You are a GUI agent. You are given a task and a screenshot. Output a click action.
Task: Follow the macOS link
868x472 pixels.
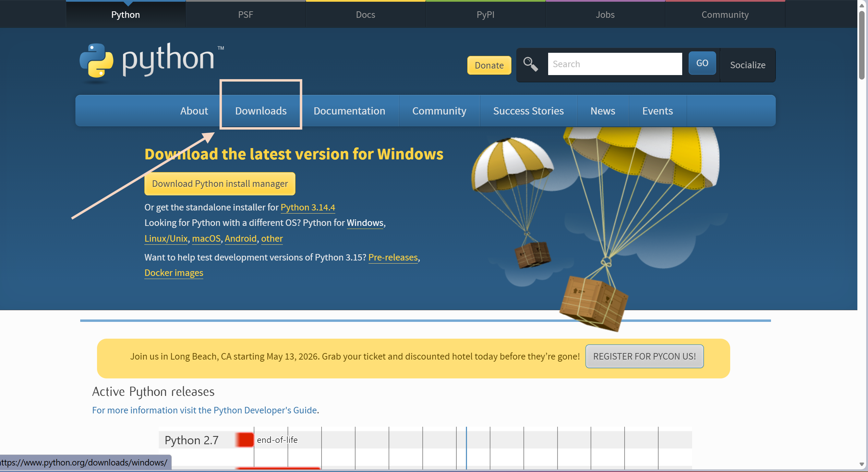click(x=206, y=238)
